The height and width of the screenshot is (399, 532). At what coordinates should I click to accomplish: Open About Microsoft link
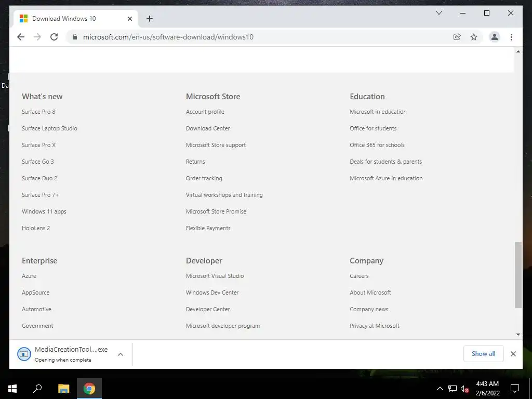point(370,292)
